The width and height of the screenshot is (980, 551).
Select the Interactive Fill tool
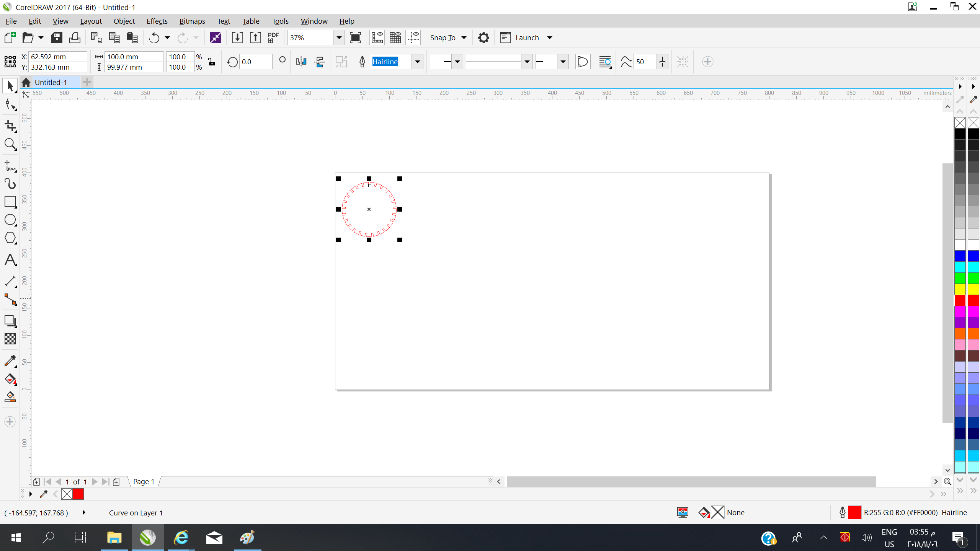coord(10,379)
